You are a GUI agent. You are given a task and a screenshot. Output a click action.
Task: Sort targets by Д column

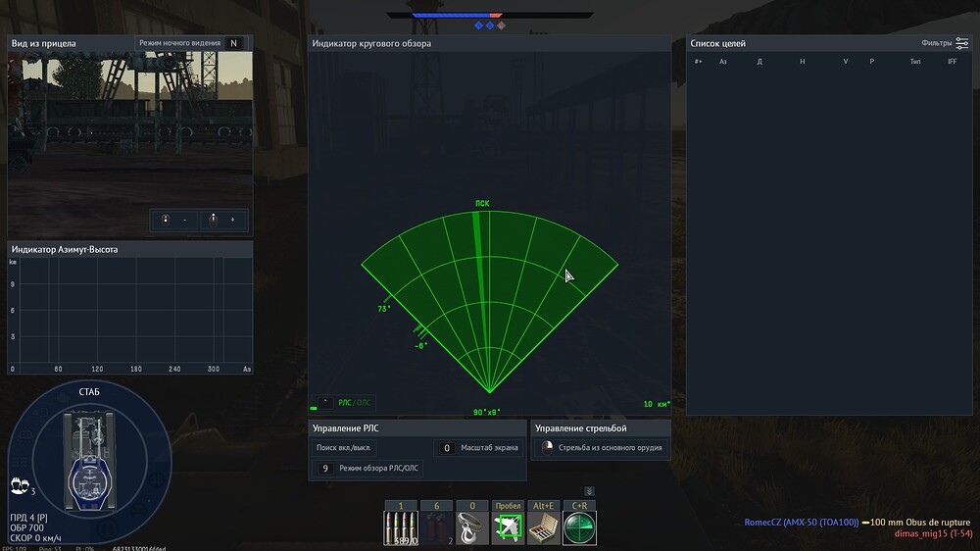pyautogui.click(x=759, y=62)
